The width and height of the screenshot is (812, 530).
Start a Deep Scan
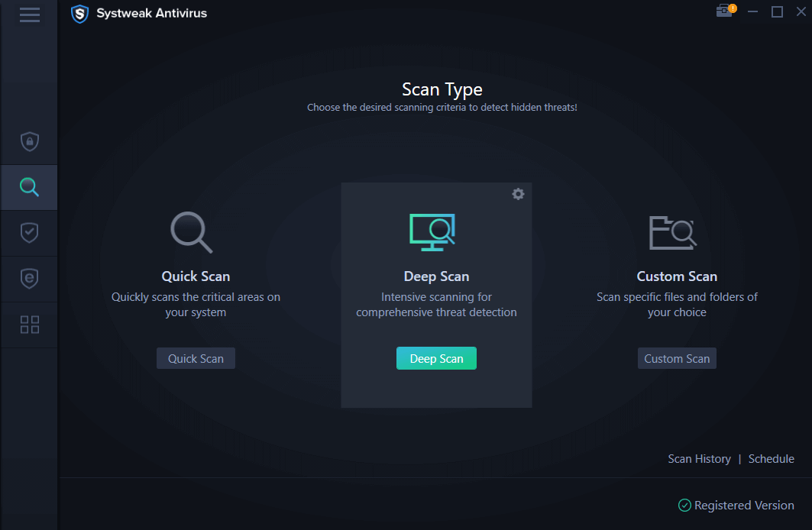point(436,357)
